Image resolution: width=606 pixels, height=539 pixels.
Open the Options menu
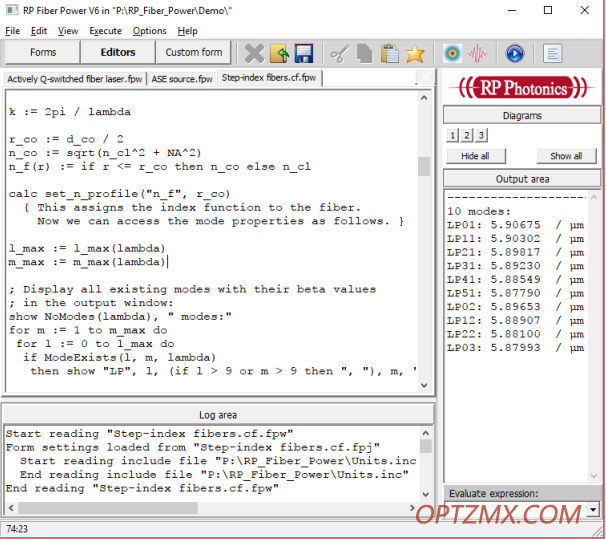150,31
